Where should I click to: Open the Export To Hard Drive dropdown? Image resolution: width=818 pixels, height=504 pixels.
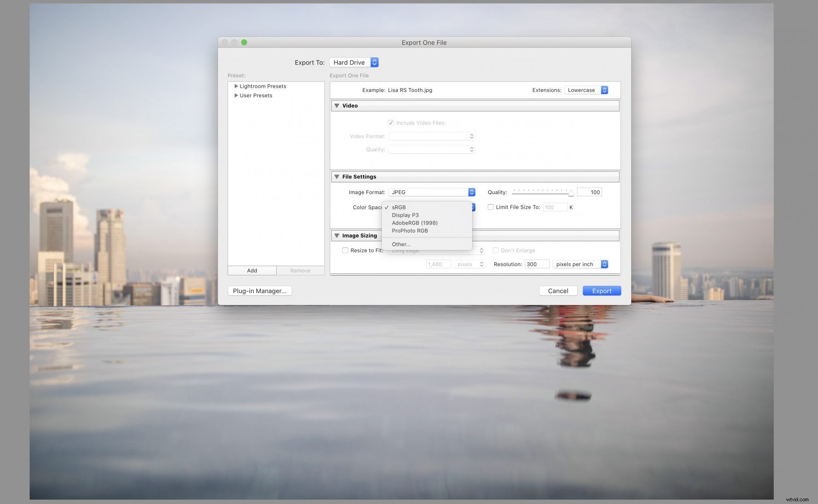[354, 62]
